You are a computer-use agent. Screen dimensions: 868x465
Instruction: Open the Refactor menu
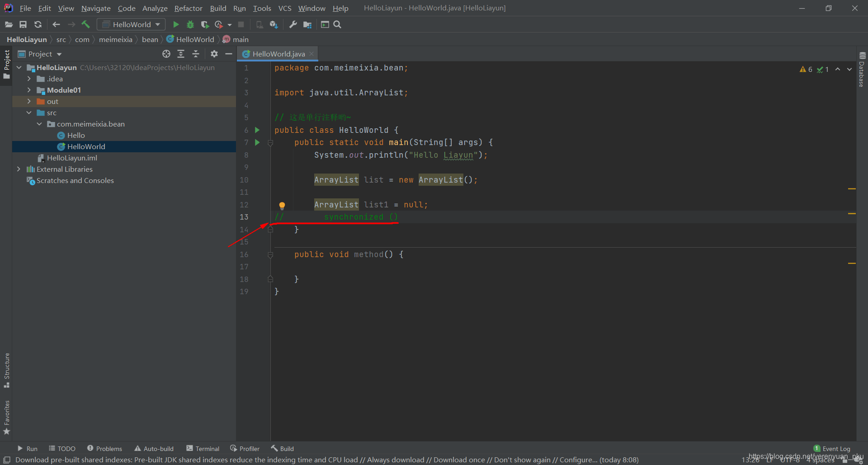pos(189,8)
